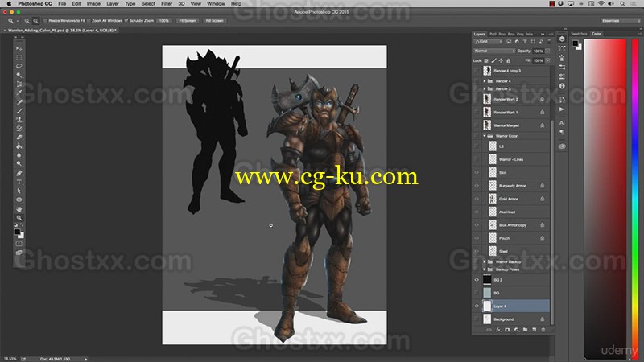644x362 pixels.
Task: Select the Eyedropper tool
Action: [x=19, y=93]
